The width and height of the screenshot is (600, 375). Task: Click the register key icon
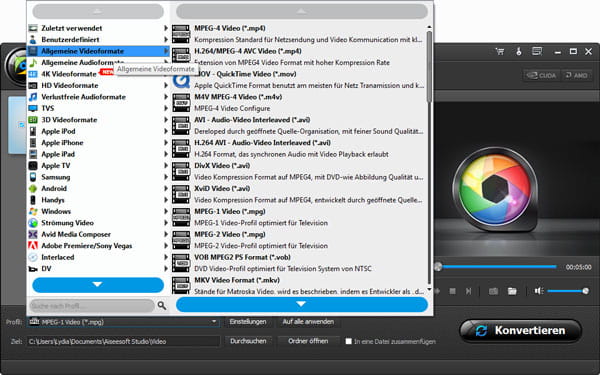click(x=519, y=51)
